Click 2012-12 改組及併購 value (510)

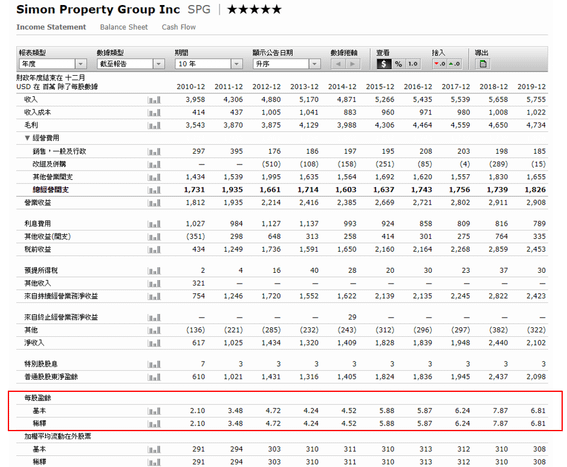click(271, 165)
